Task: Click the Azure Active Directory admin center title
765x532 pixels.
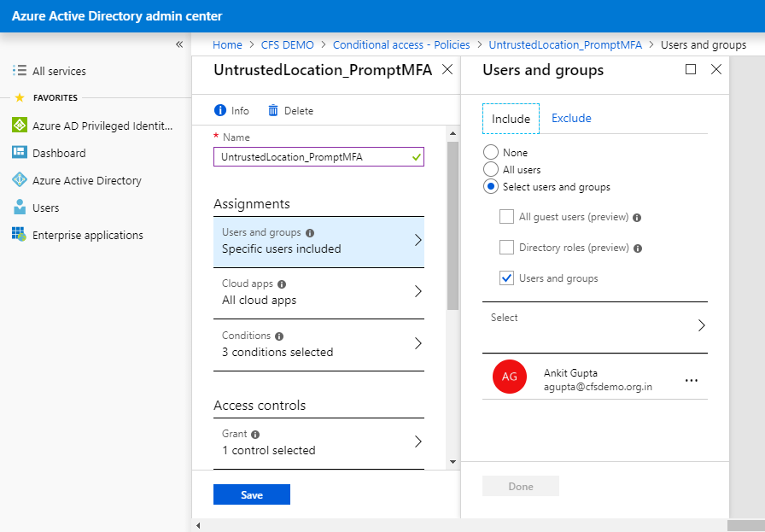Action: 117,16
